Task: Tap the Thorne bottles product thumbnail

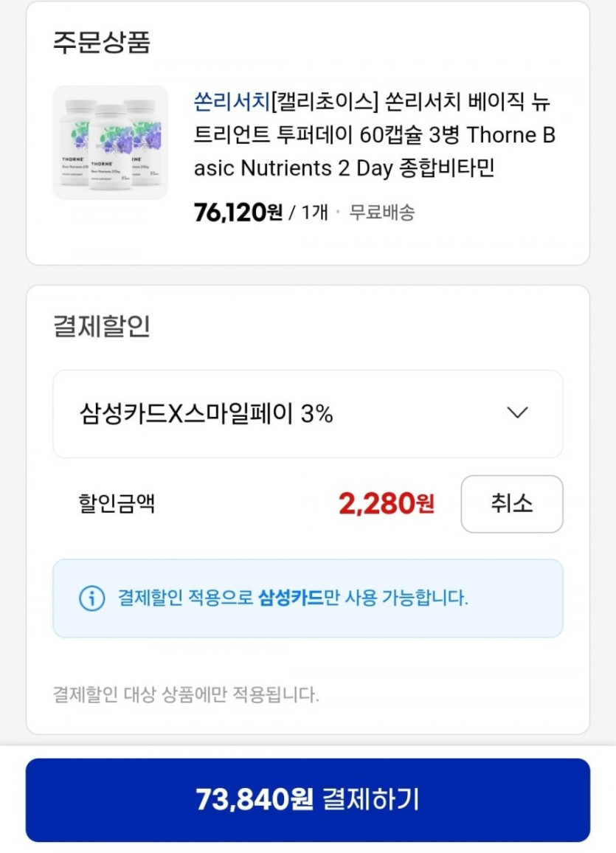Action: 110,142
